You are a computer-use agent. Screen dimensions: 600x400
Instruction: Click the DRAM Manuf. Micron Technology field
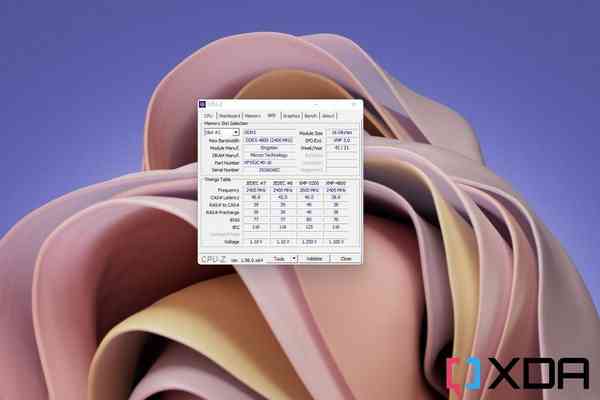tap(269, 155)
